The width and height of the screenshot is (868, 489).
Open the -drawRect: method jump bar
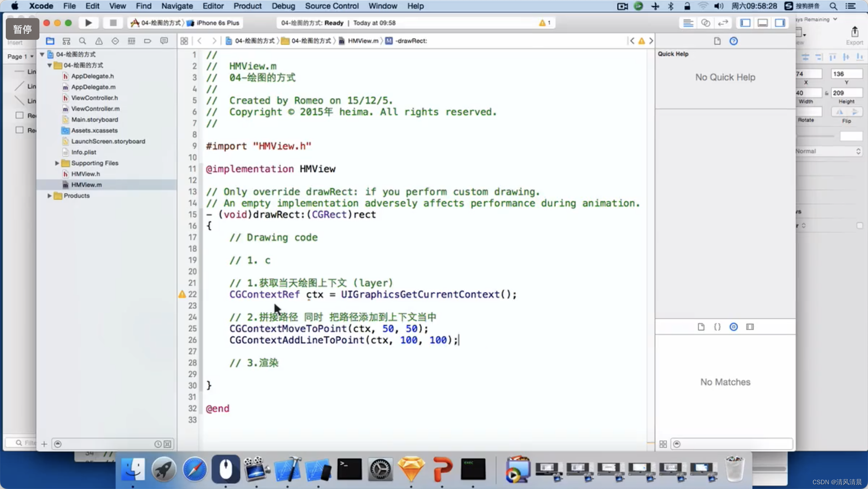click(407, 41)
